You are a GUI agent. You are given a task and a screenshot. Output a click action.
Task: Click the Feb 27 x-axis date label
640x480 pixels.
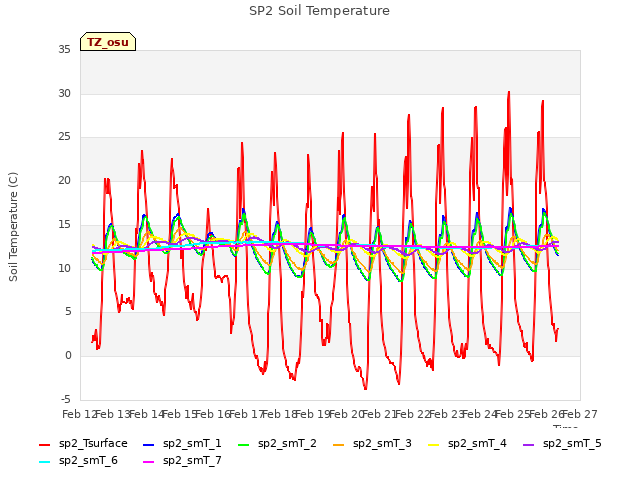(580, 414)
